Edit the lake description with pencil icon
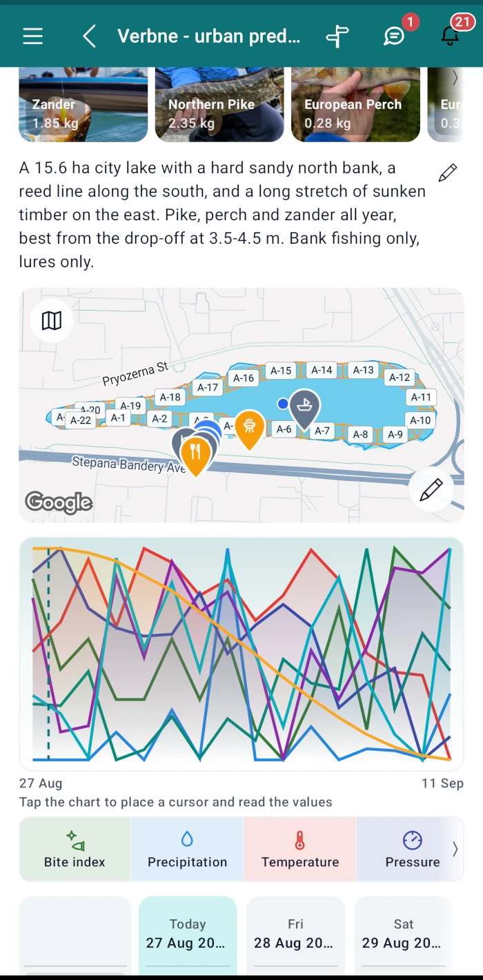483x980 pixels. tap(448, 173)
